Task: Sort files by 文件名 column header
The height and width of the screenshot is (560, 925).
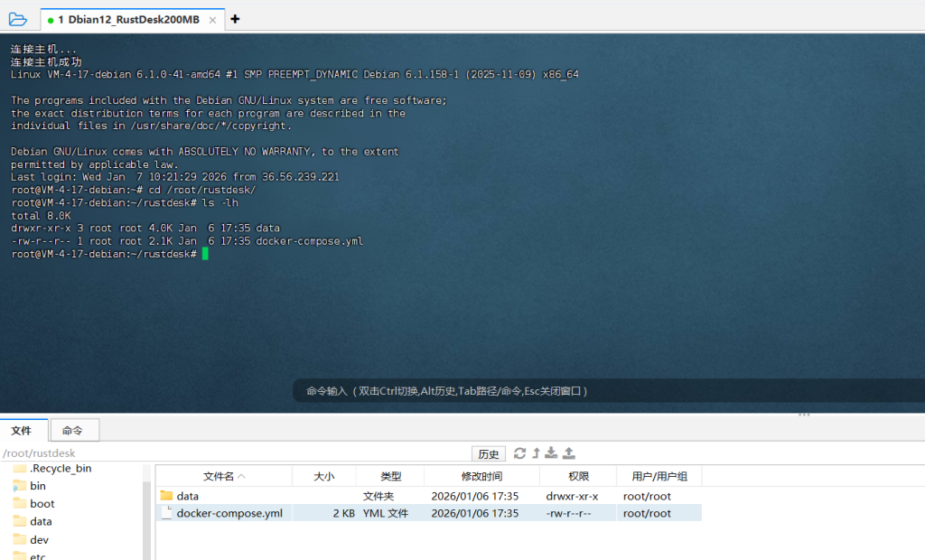Action: click(223, 476)
